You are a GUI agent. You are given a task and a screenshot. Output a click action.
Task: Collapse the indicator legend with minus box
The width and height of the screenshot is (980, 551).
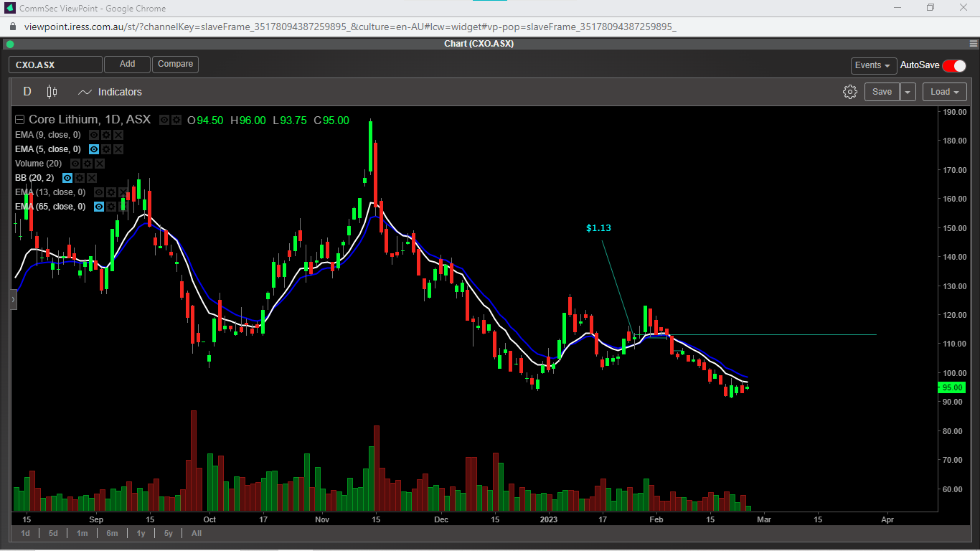click(x=19, y=120)
